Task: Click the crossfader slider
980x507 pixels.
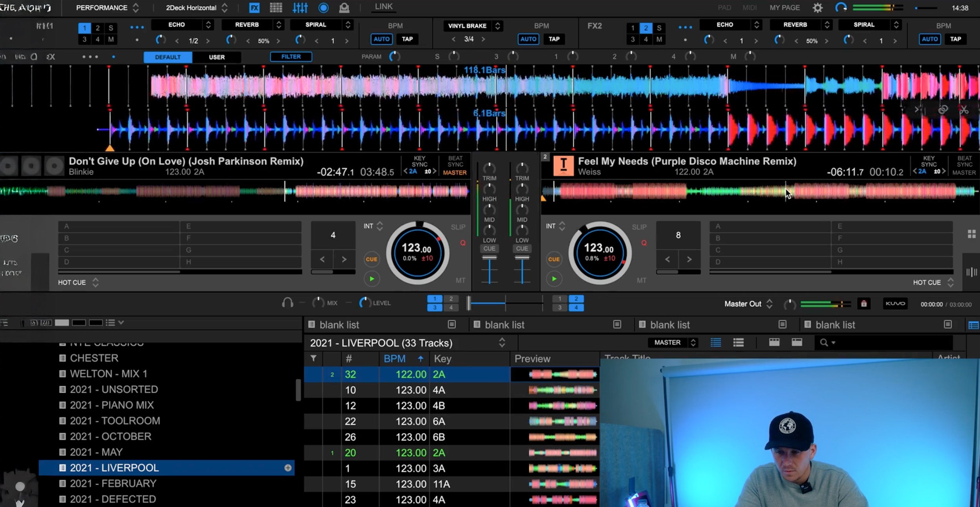Action: click(469, 303)
